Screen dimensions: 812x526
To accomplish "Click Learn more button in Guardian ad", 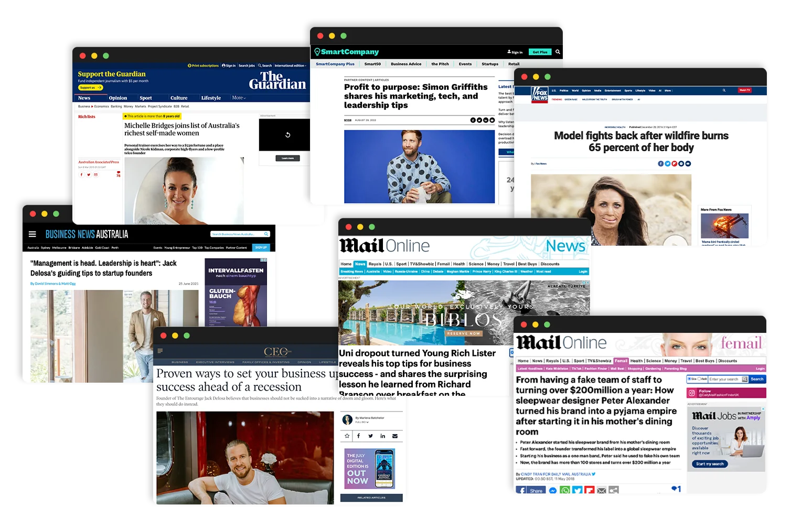I will pyautogui.click(x=287, y=158).
